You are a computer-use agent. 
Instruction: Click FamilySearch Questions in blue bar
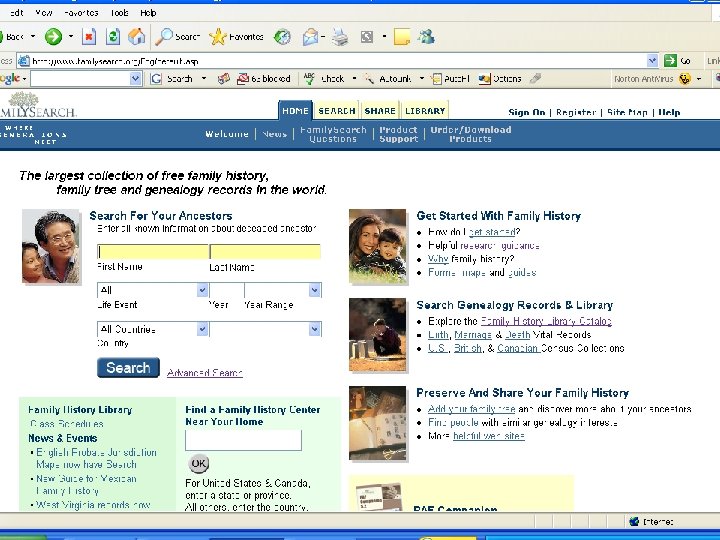[333, 134]
